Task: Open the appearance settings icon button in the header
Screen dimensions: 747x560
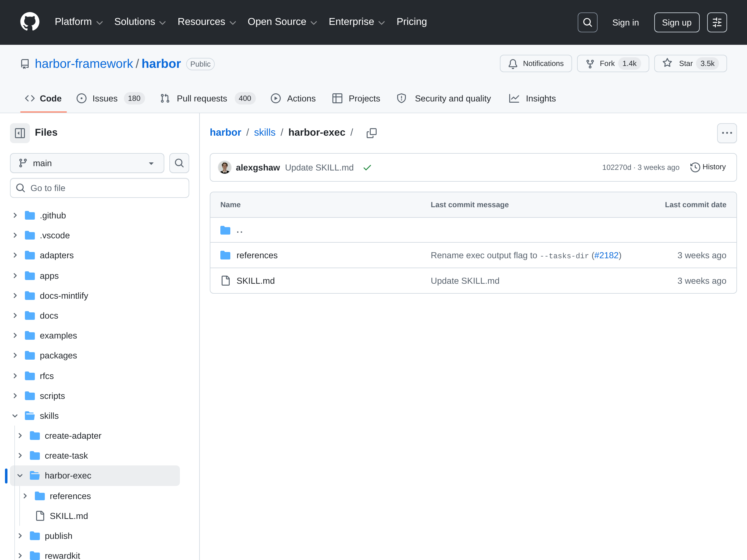Action: click(717, 22)
